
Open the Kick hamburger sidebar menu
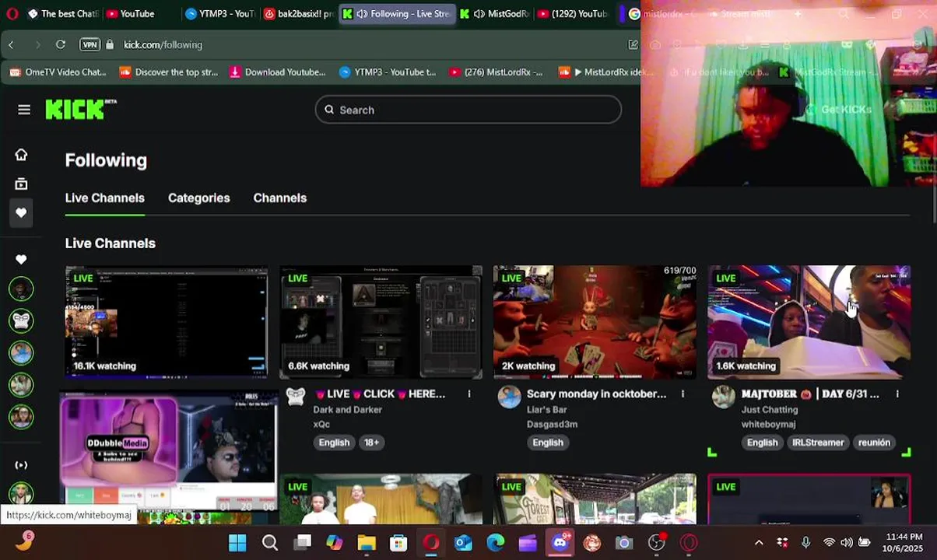click(x=24, y=110)
